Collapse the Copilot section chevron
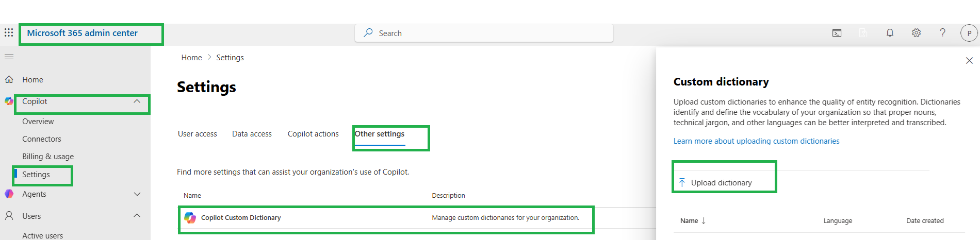The width and height of the screenshot is (980, 240). pos(137,101)
